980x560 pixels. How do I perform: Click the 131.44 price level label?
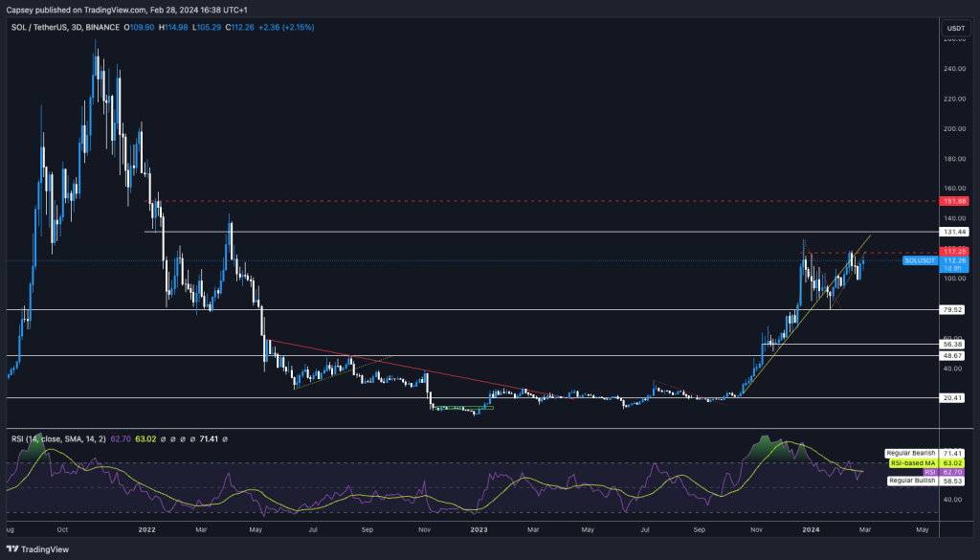[x=954, y=232]
